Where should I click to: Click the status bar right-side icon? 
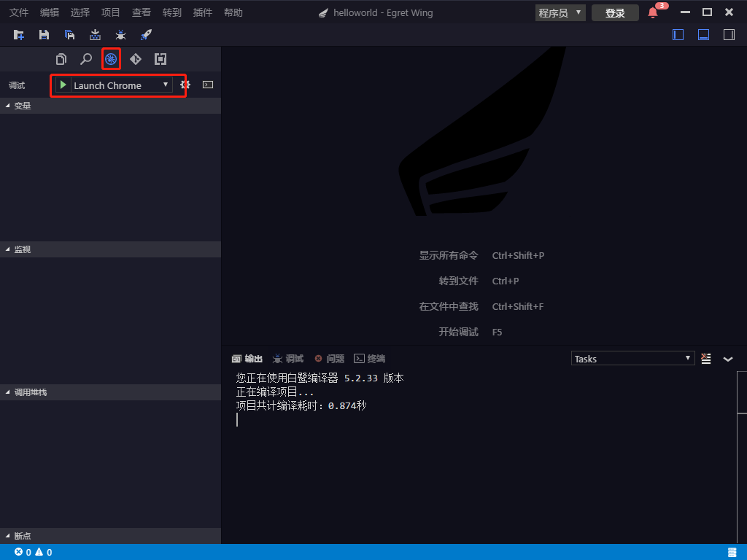pos(732,552)
